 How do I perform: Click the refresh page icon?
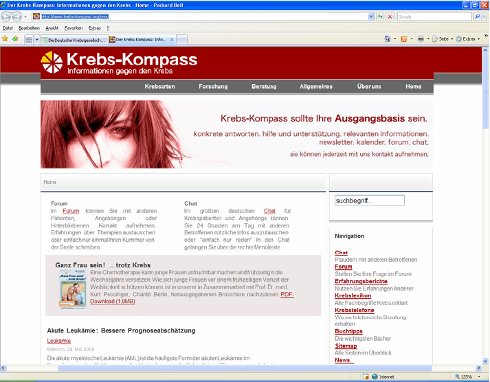pyautogui.click(x=380, y=16)
